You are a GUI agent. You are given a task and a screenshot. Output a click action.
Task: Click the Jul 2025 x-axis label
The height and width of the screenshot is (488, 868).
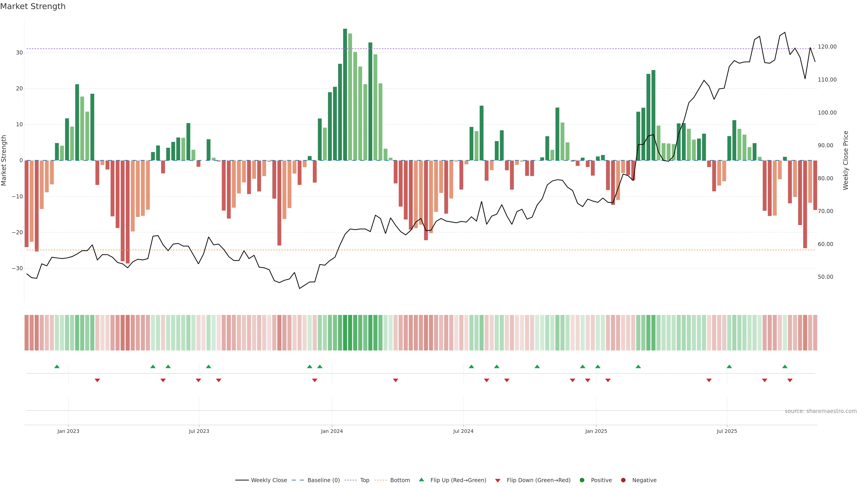tap(727, 431)
